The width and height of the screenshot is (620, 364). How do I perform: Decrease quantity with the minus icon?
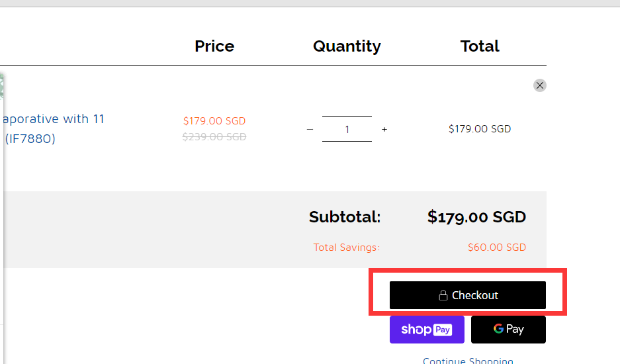[x=310, y=129]
